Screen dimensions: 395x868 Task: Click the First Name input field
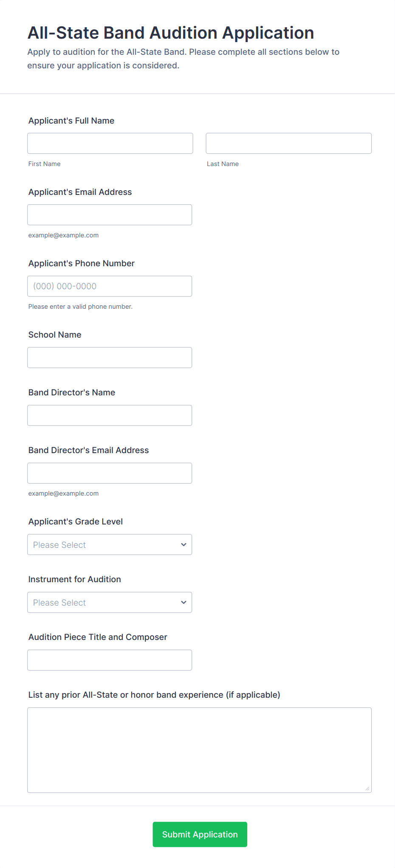110,144
